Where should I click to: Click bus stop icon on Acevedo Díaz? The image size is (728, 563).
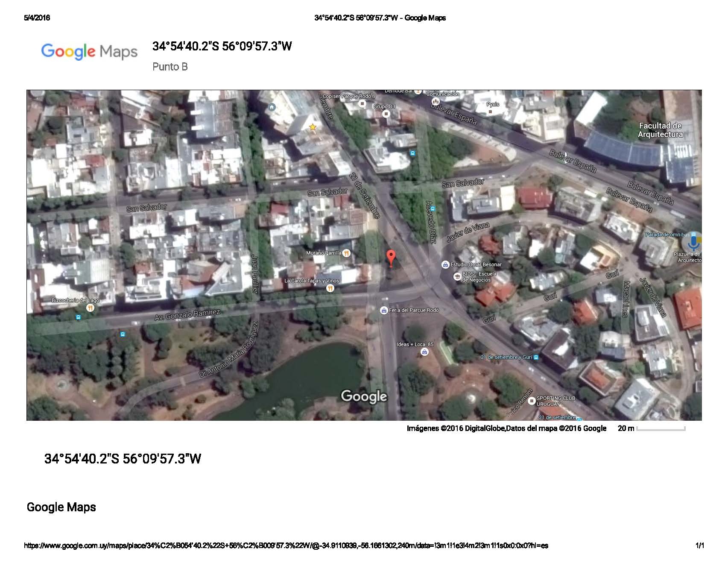point(433,208)
